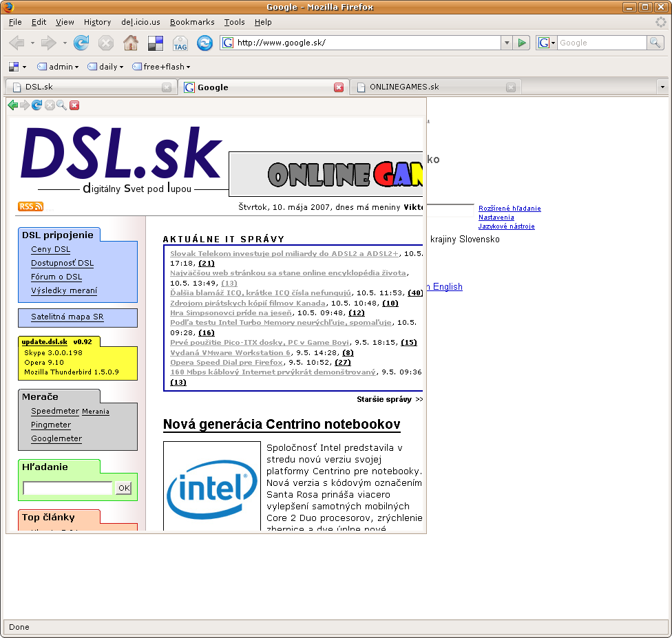This screenshot has height=638, width=672.
Task: Switch to the DSL.sk tab
Action: (91, 87)
